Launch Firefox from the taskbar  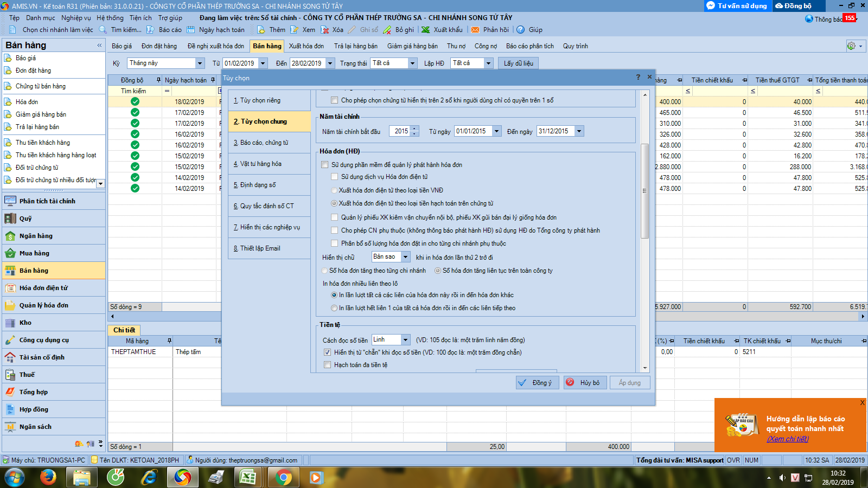(48, 477)
